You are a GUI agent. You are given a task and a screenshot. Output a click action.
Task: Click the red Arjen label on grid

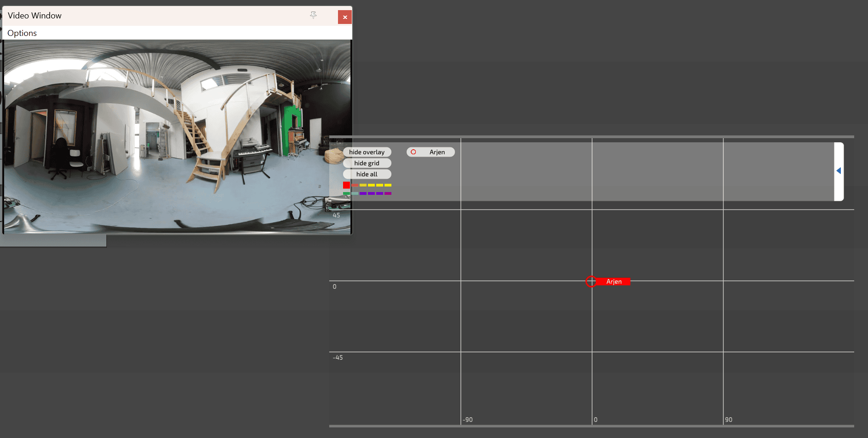coord(614,281)
